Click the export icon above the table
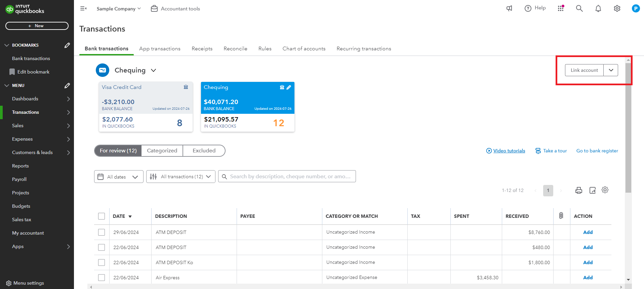The width and height of the screenshot is (644, 289). (x=592, y=190)
